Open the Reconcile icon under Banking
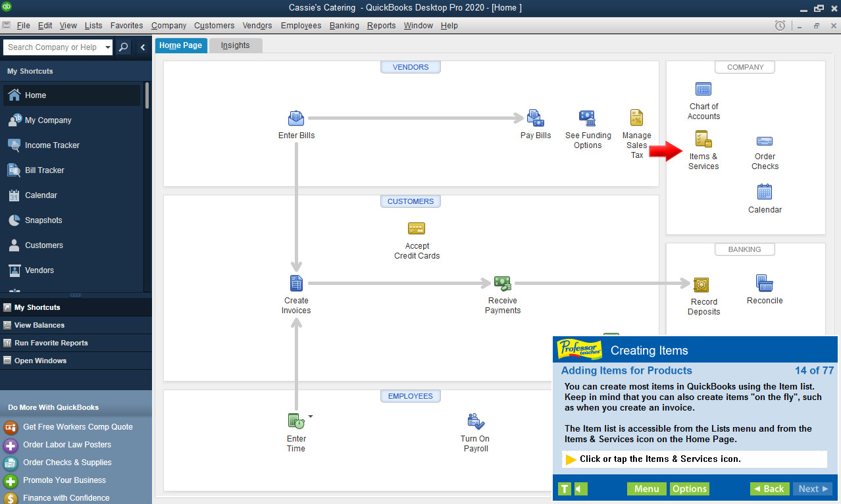 764,282
